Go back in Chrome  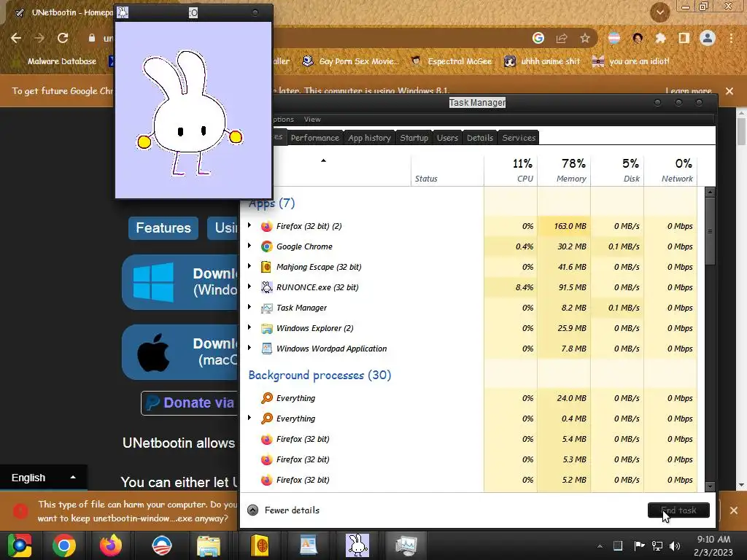pos(16,38)
